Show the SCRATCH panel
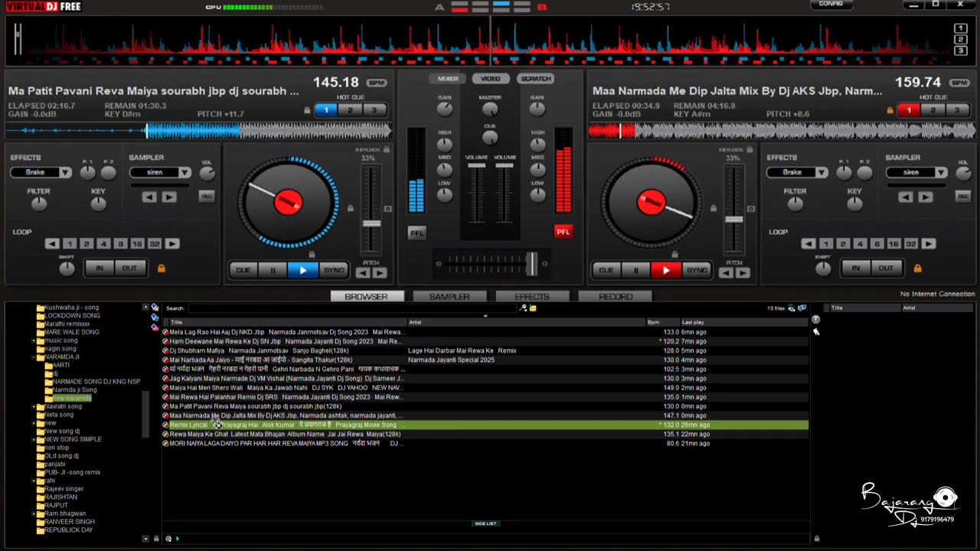Viewport: 980px width, 551px height. coord(535,79)
